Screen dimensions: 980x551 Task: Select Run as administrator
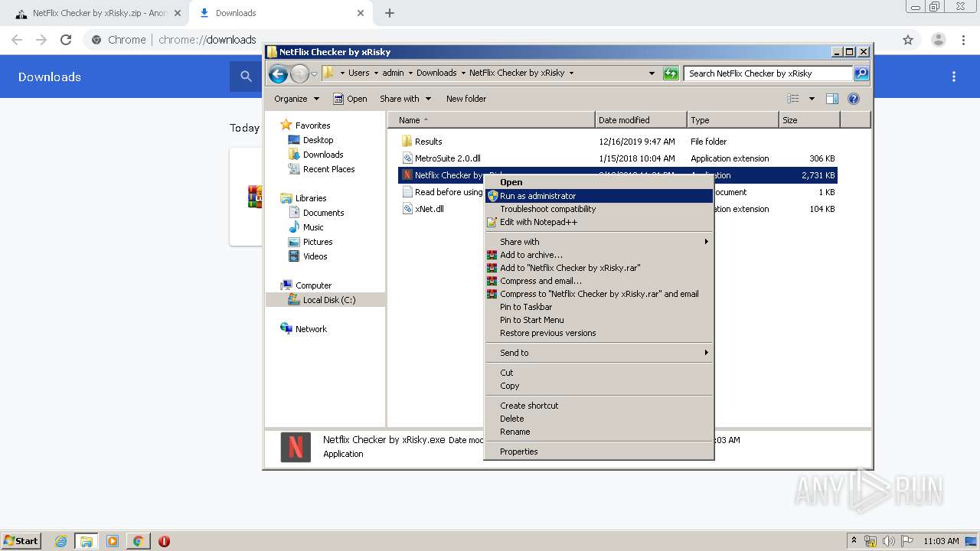pos(599,196)
